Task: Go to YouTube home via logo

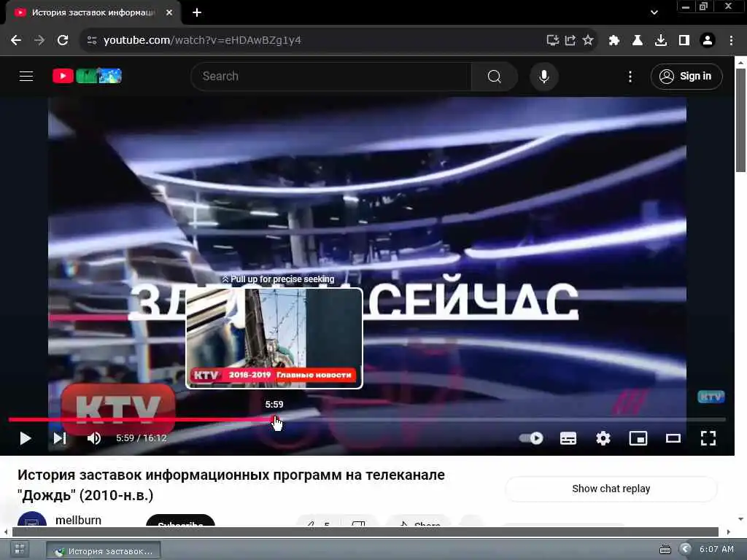Action: point(87,76)
